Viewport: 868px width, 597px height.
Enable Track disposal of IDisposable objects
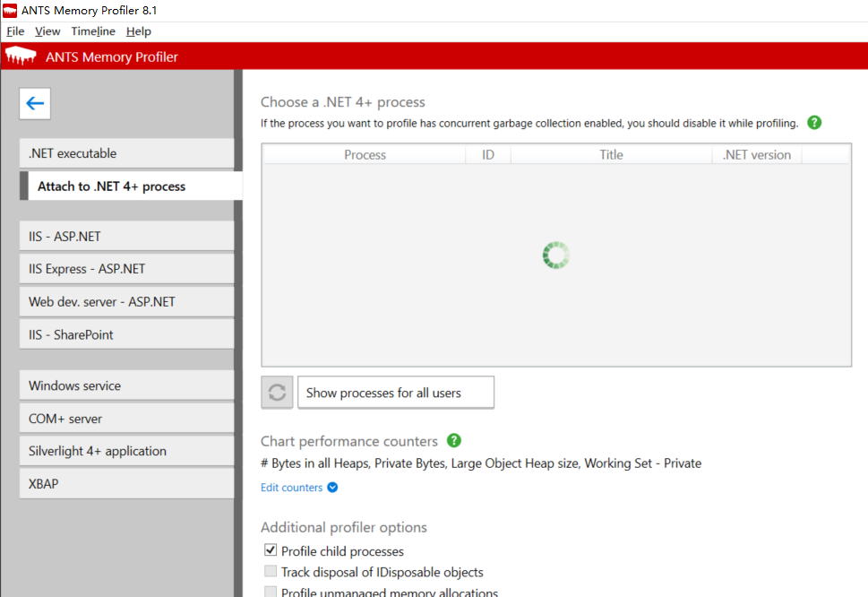click(271, 571)
